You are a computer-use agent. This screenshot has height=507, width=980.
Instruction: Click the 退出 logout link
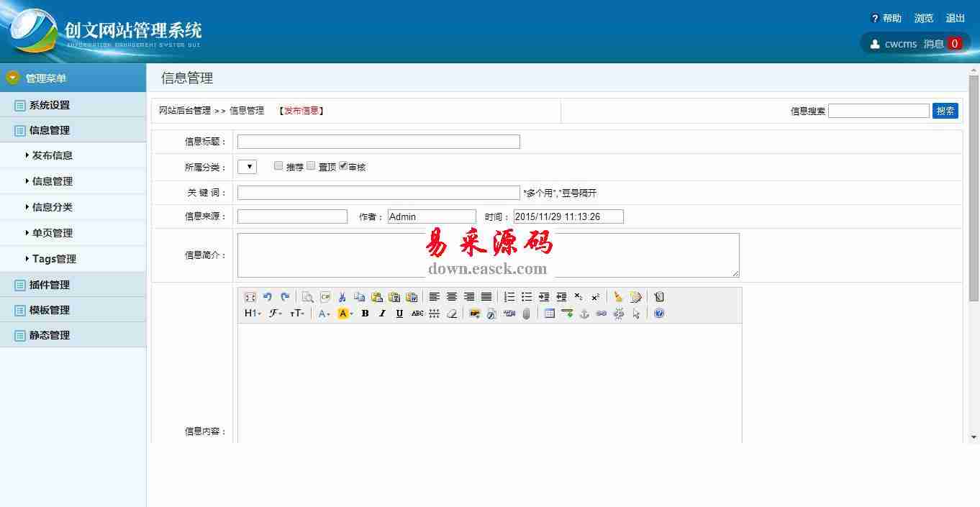click(955, 19)
